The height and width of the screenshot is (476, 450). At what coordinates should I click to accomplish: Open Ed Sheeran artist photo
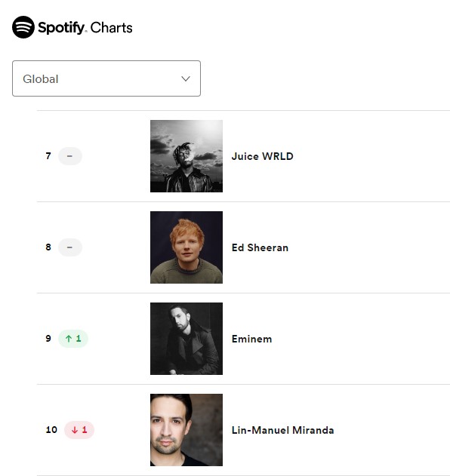tap(186, 247)
